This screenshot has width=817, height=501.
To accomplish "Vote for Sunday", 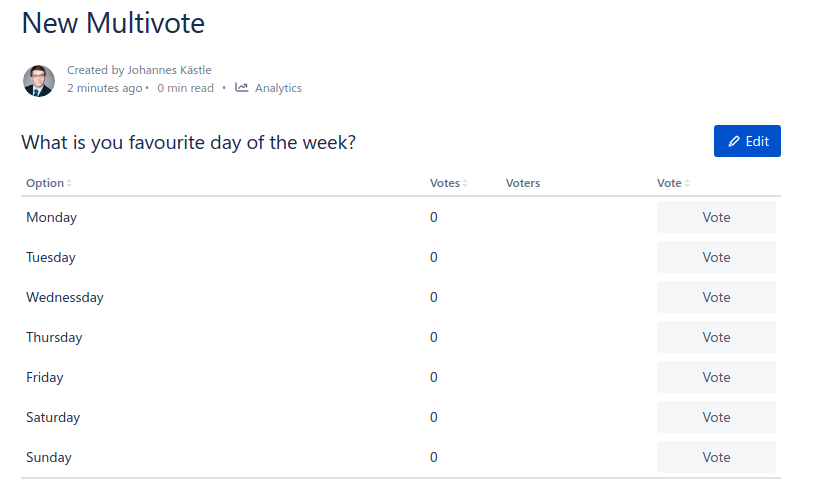I will tap(716, 457).
